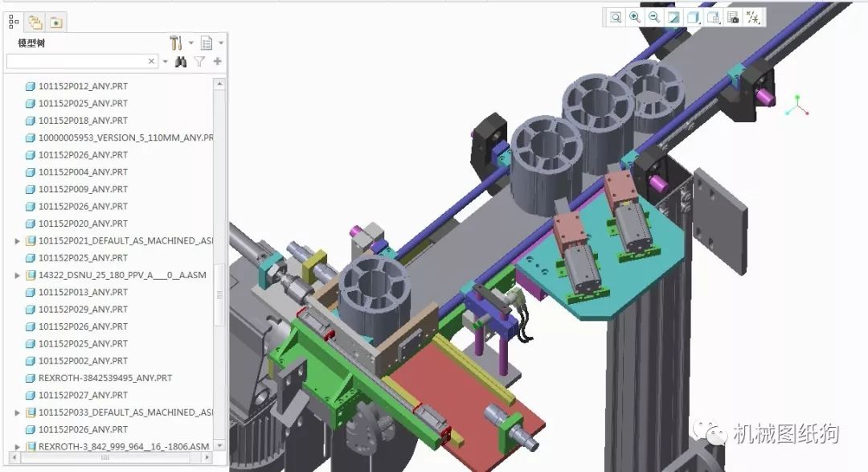The width and height of the screenshot is (868, 472).
Task: Expand the 101152P021_DEFAULT_AS_MACHINED assembly node
Action: 17,241
